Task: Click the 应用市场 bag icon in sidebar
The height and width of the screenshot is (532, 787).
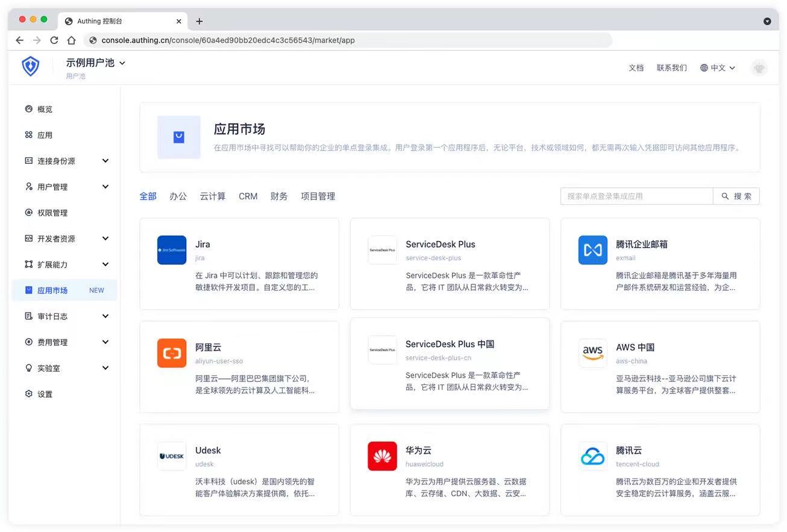Action: [28, 290]
